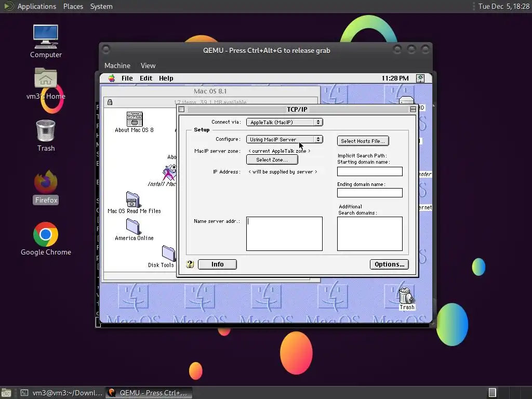Click the TCP/IP balloon help question icon

click(x=190, y=264)
